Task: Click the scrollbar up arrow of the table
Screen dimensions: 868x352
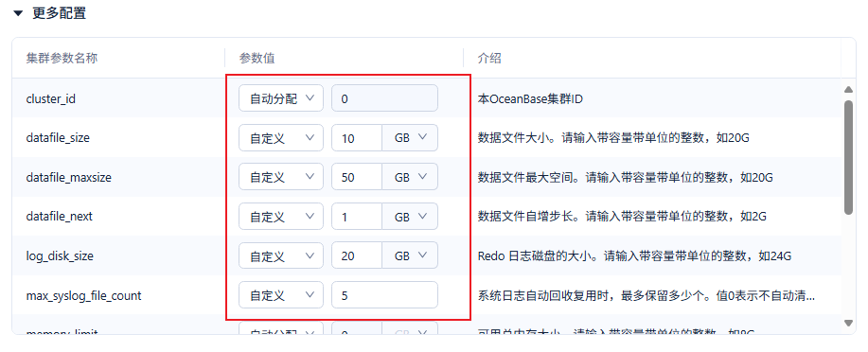Action: point(848,89)
